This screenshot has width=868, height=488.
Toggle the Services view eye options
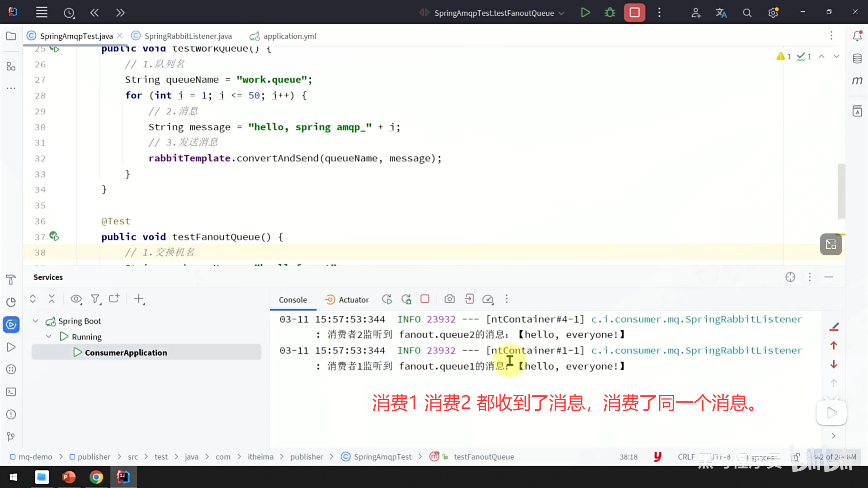coord(76,299)
